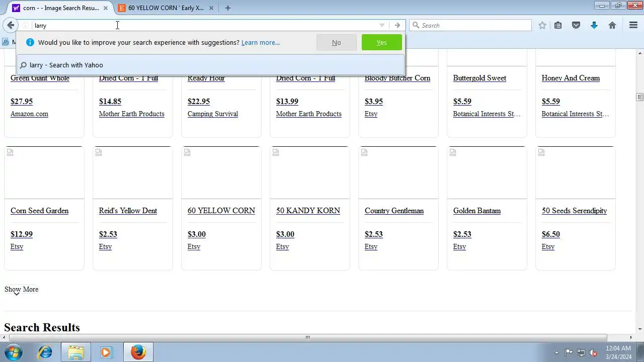
Task: Click the broken thumbnail above Corn Seed Garden
Action: (x=44, y=172)
